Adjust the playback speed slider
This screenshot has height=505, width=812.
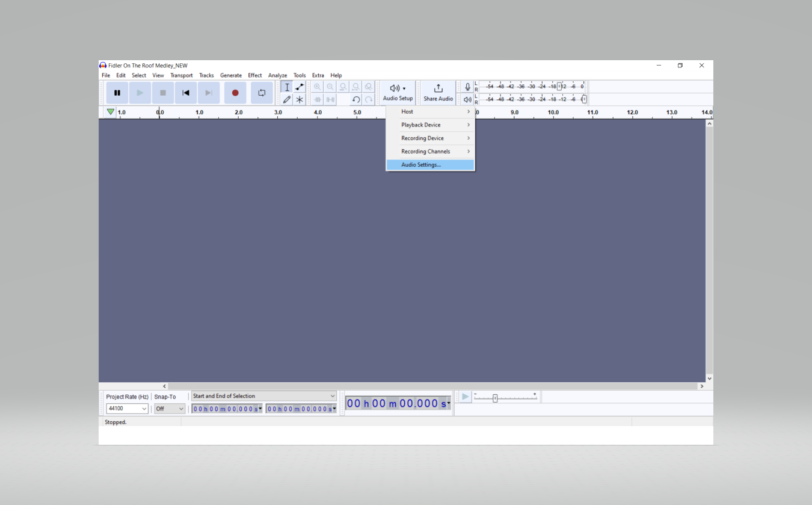point(495,398)
